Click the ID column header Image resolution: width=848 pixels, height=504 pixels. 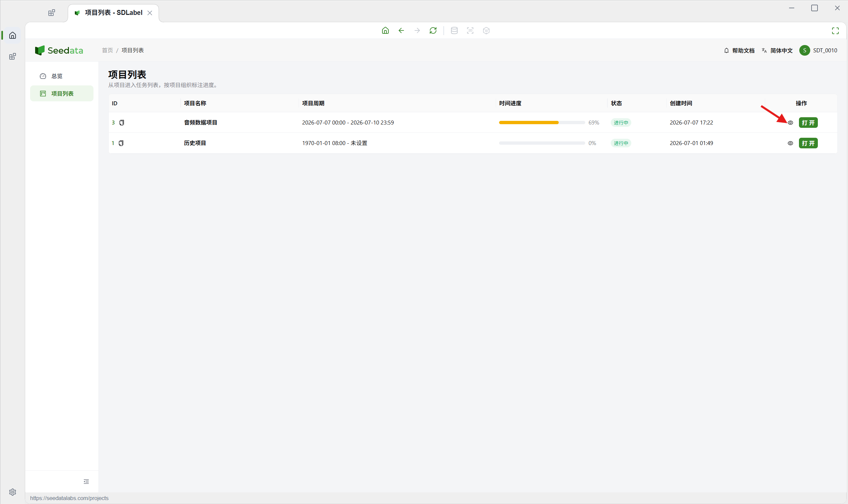pyautogui.click(x=115, y=103)
